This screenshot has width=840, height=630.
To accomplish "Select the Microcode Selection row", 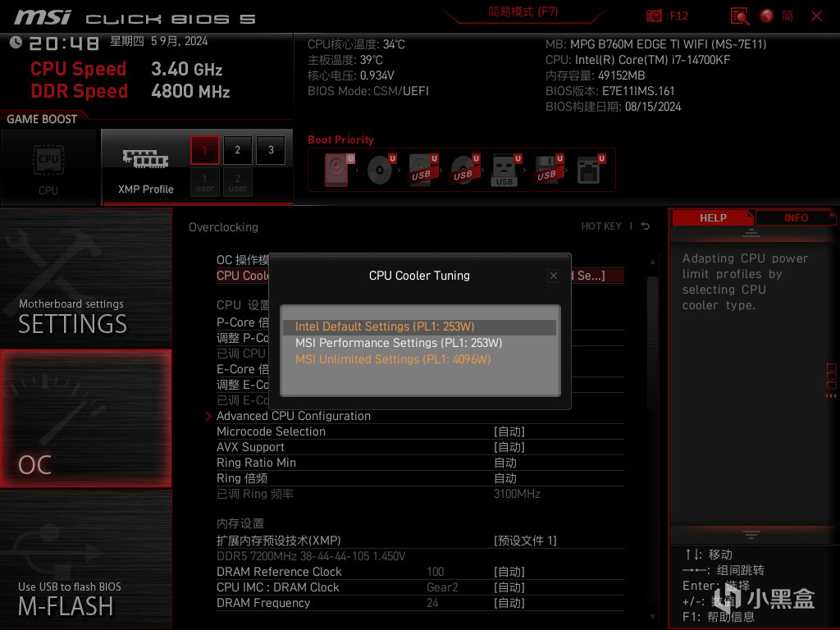I will click(x=420, y=431).
